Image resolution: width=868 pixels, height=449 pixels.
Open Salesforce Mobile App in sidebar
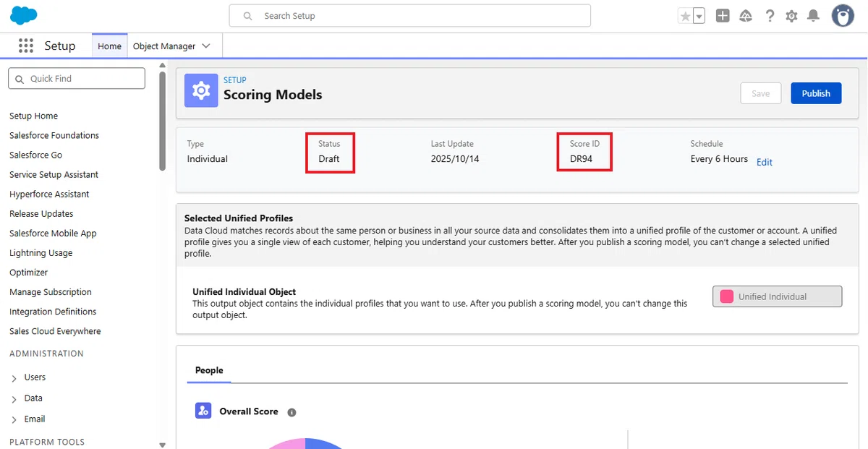(x=53, y=234)
